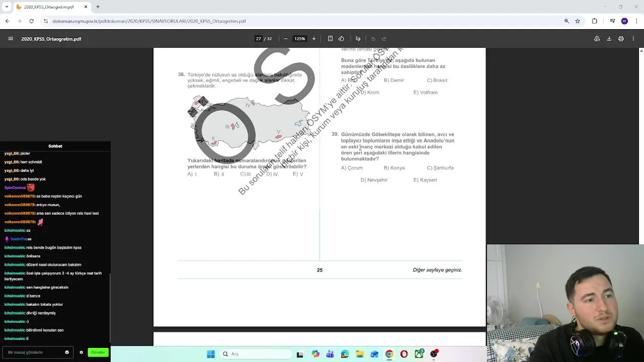Click answer option C) Boksit
This screenshot has height=362, width=644.
[x=437, y=80]
